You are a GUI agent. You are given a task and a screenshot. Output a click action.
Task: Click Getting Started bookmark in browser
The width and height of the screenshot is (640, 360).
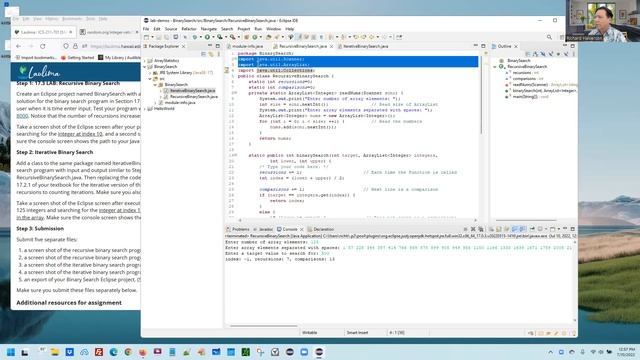(78, 58)
